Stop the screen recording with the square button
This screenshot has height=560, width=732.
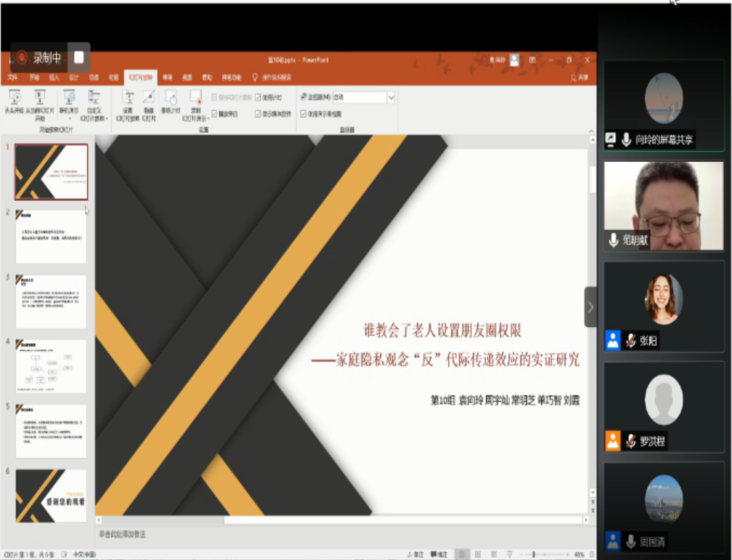(x=80, y=58)
